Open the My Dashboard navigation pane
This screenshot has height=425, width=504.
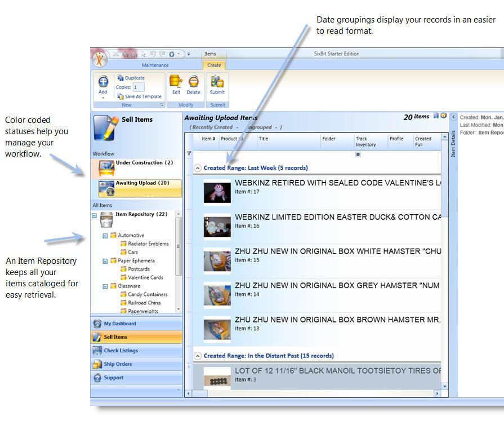136,324
